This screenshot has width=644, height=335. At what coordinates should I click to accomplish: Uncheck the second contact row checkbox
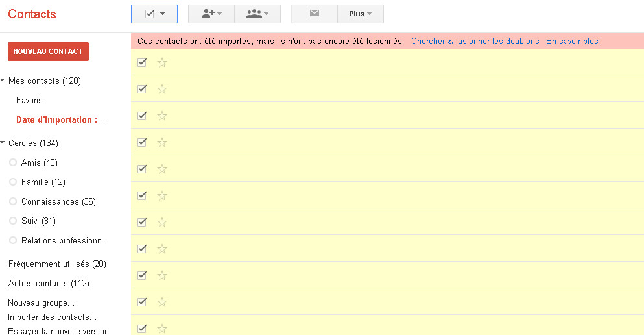tap(142, 89)
